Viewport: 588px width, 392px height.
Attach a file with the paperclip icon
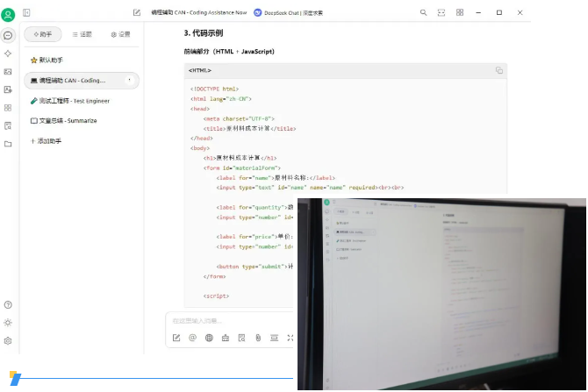point(258,338)
